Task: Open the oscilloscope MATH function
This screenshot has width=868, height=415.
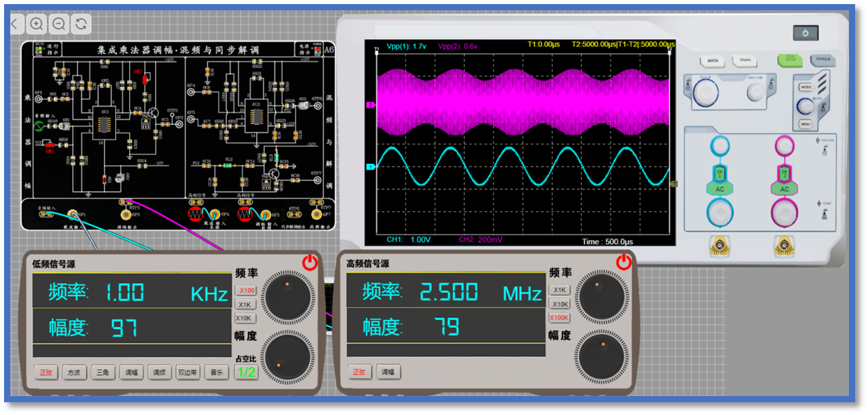Action: [x=712, y=61]
